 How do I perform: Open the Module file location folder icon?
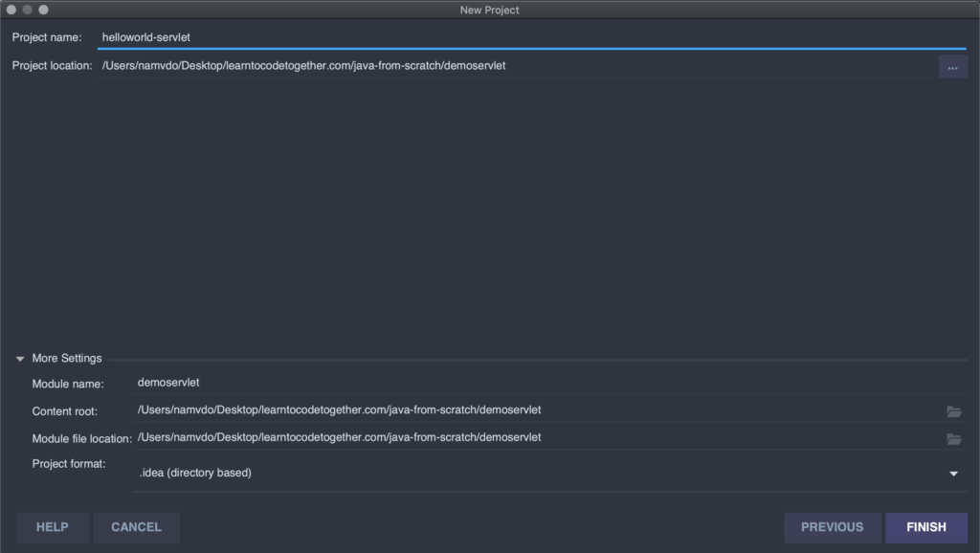(x=954, y=439)
